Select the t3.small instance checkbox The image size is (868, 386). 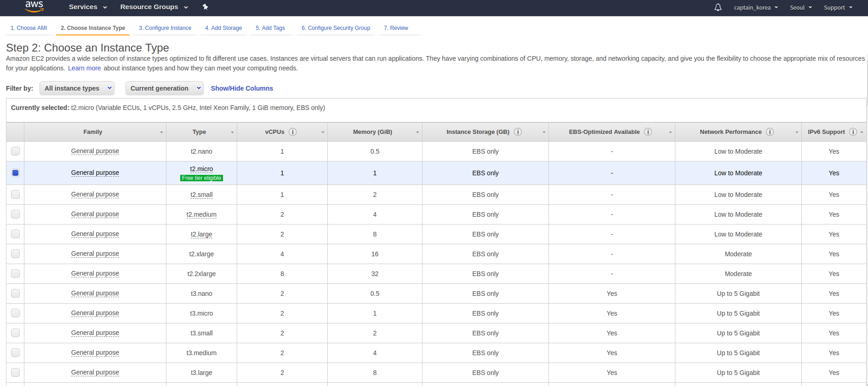coord(16,333)
